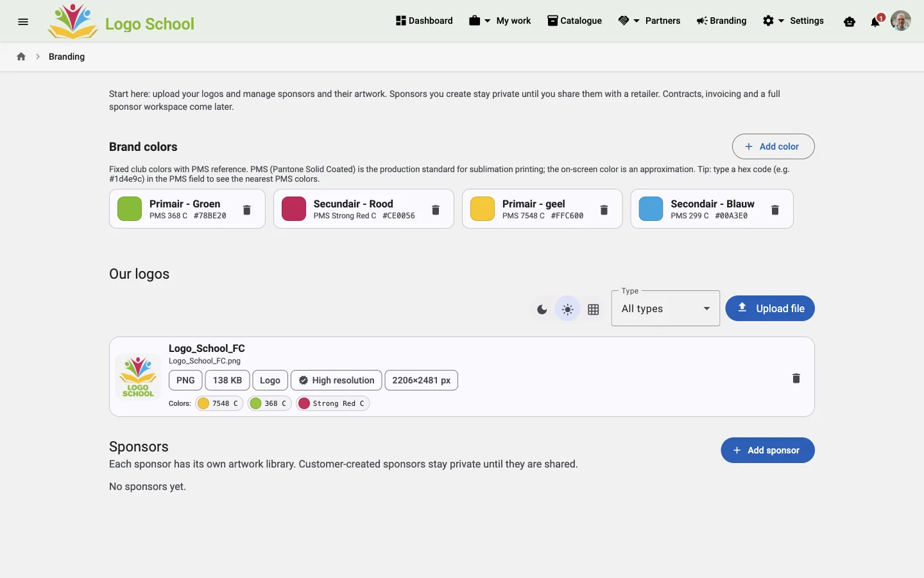Click the Logo_School_FC.png file name
Image resolution: width=924 pixels, height=578 pixels.
[x=205, y=361]
